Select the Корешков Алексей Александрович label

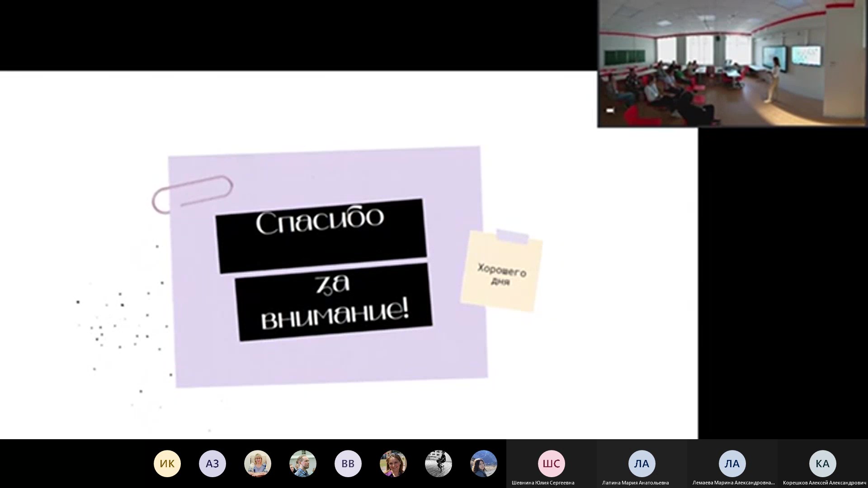824,483
